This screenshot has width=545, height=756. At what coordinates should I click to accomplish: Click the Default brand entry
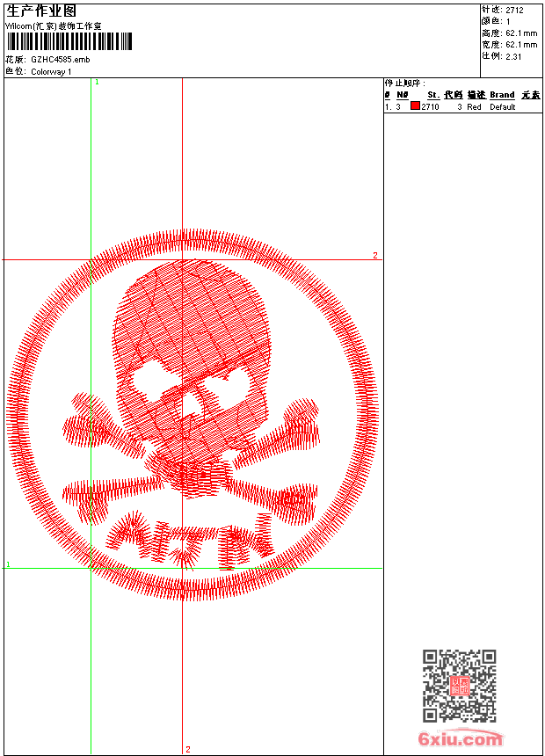(503, 107)
